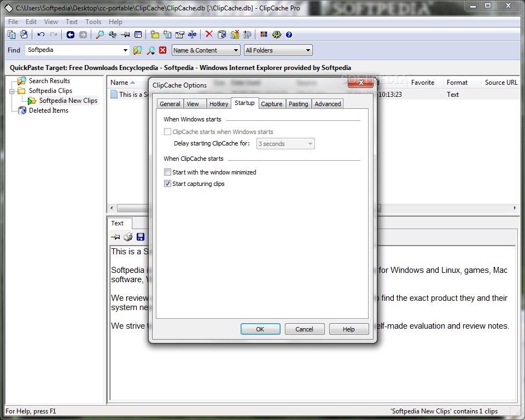Open the Edit menu
The image size is (525, 420).
coord(31,22)
